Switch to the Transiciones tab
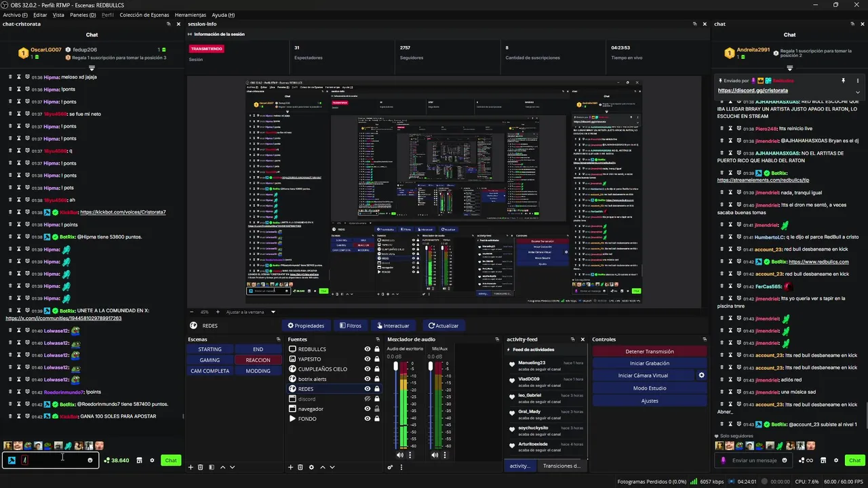The height and width of the screenshot is (488, 868). click(561, 466)
